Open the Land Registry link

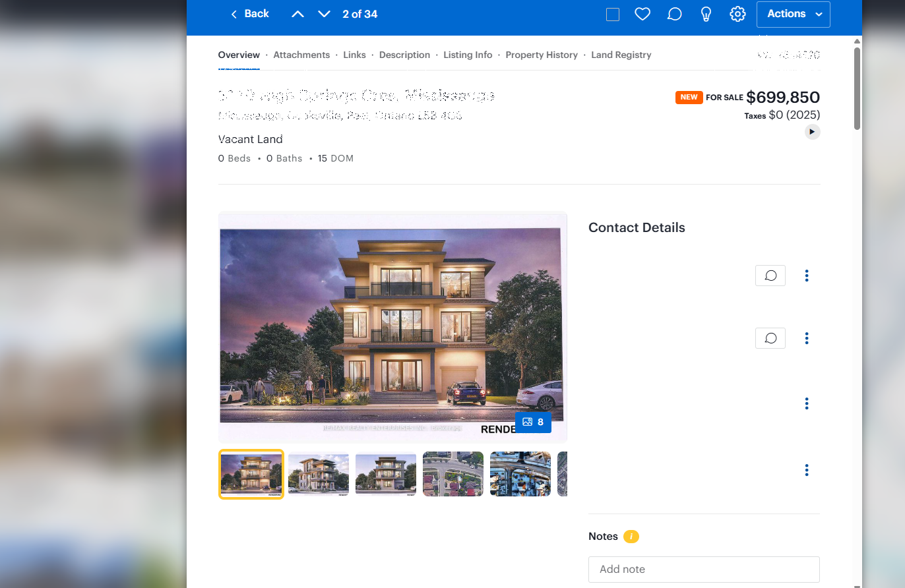621,55
